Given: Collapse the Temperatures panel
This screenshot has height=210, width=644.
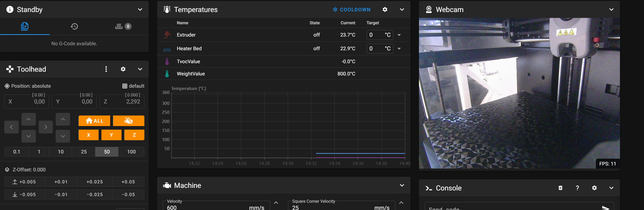Looking at the screenshot, I should (402, 9).
